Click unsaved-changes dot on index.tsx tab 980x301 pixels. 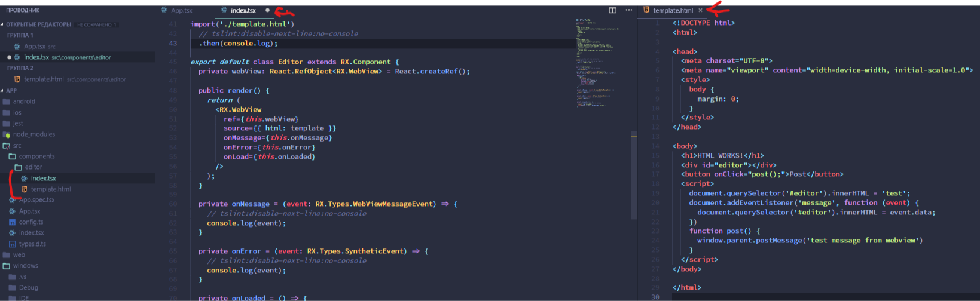point(267,10)
